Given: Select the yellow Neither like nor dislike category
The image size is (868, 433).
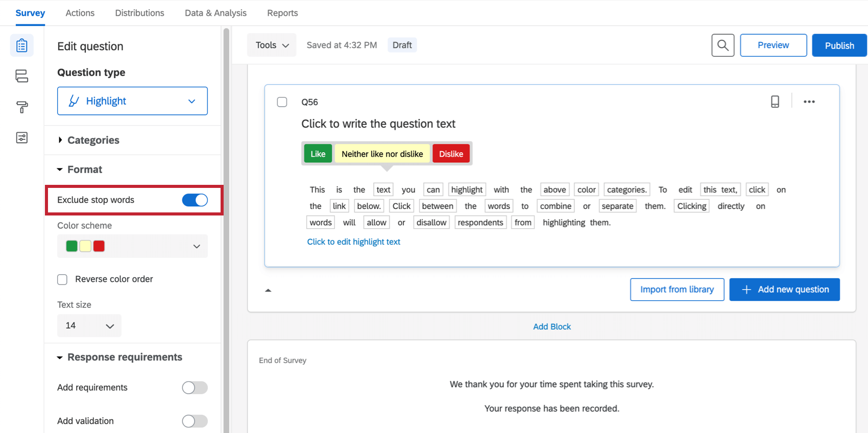Looking at the screenshot, I should coord(382,154).
